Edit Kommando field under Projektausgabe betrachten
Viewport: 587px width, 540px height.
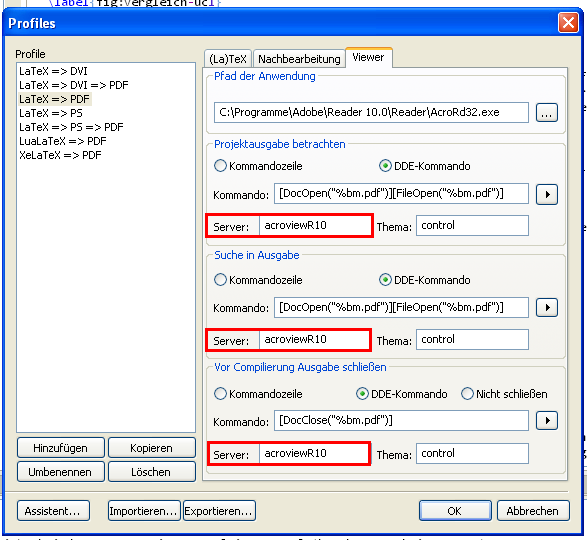401,194
